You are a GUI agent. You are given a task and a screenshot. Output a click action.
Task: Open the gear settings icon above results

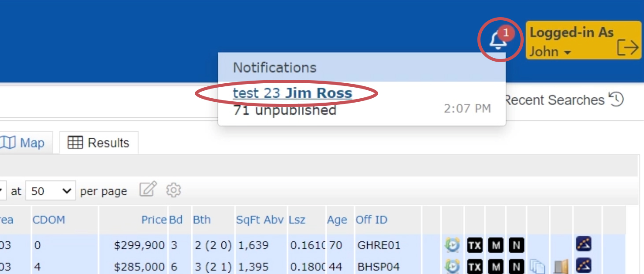click(174, 190)
